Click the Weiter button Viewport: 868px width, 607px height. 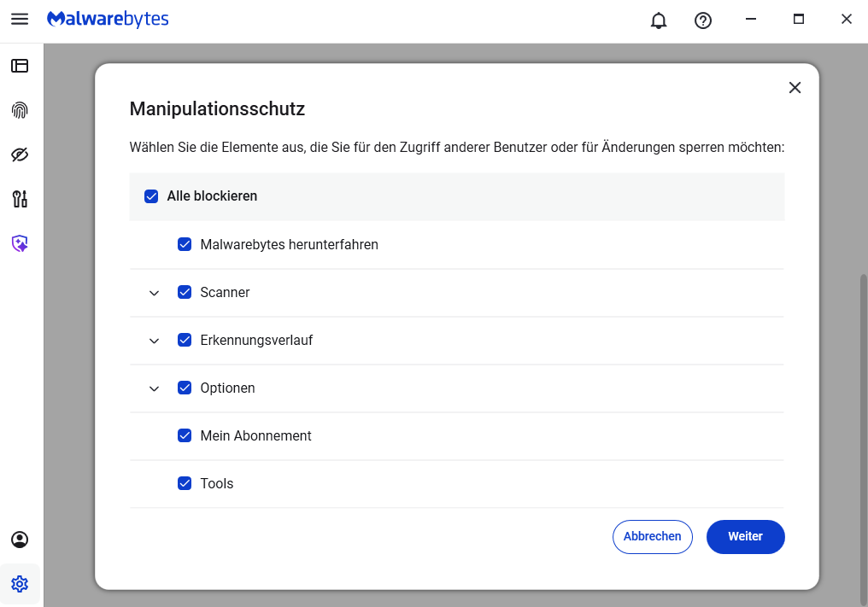[745, 536]
